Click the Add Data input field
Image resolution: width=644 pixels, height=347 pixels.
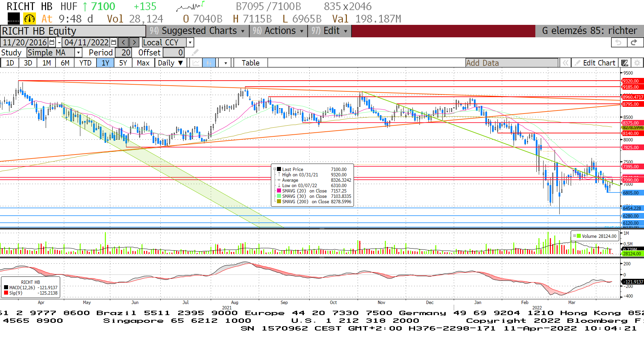click(x=512, y=63)
